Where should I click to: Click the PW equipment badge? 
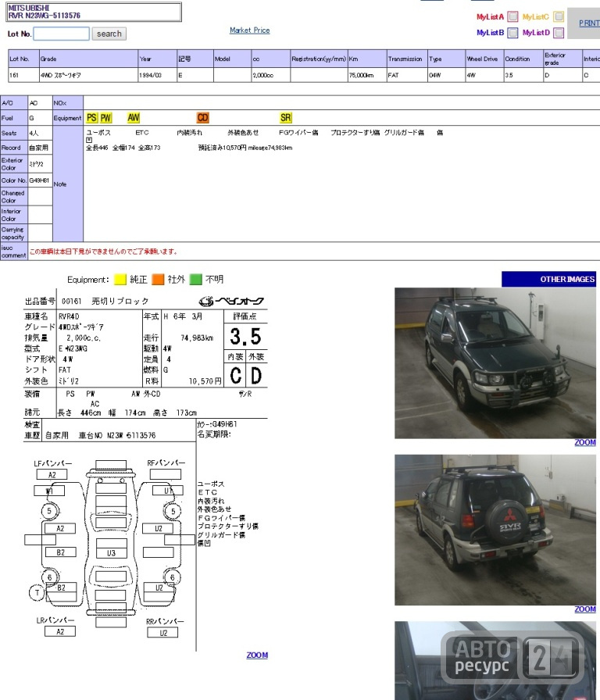(x=105, y=117)
